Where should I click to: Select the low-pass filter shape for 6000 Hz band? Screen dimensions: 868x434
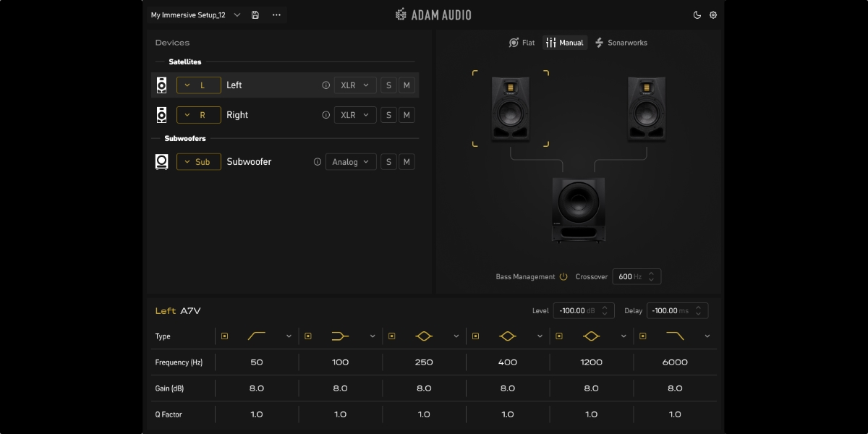click(x=675, y=336)
